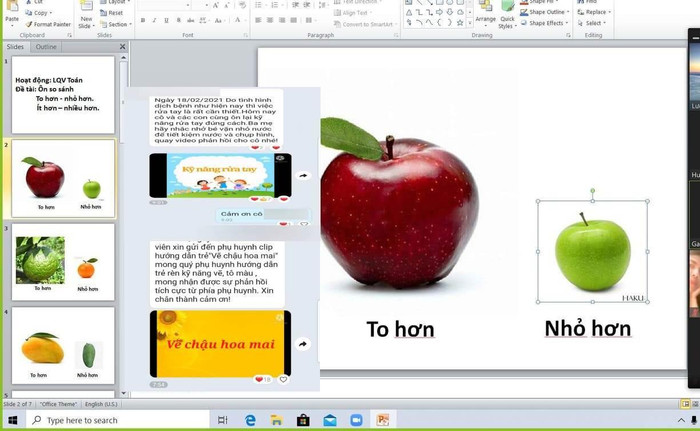Open the Change Case dropdown
The image size is (700, 431).
click(x=219, y=20)
